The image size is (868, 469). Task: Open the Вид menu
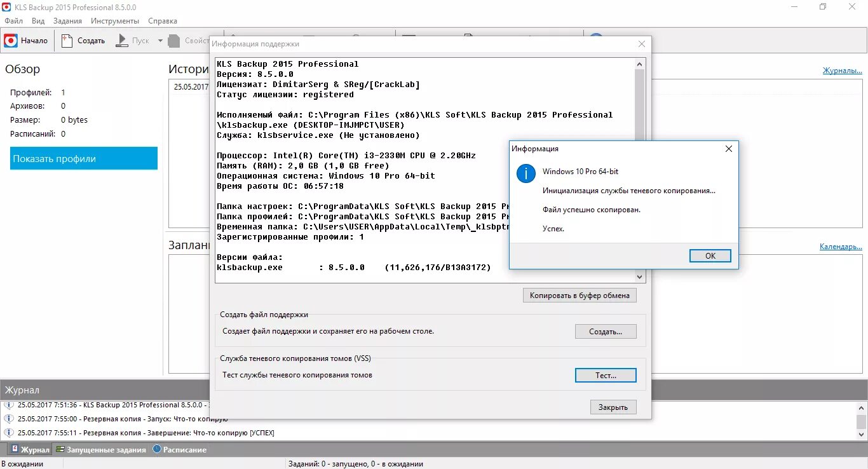pos(38,21)
